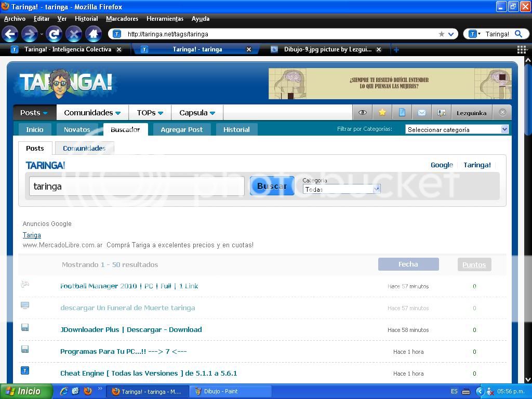This screenshot has height=399, width=532.
Task: Expand the Comunidades dropdown menu
Action: pos(92,113)
